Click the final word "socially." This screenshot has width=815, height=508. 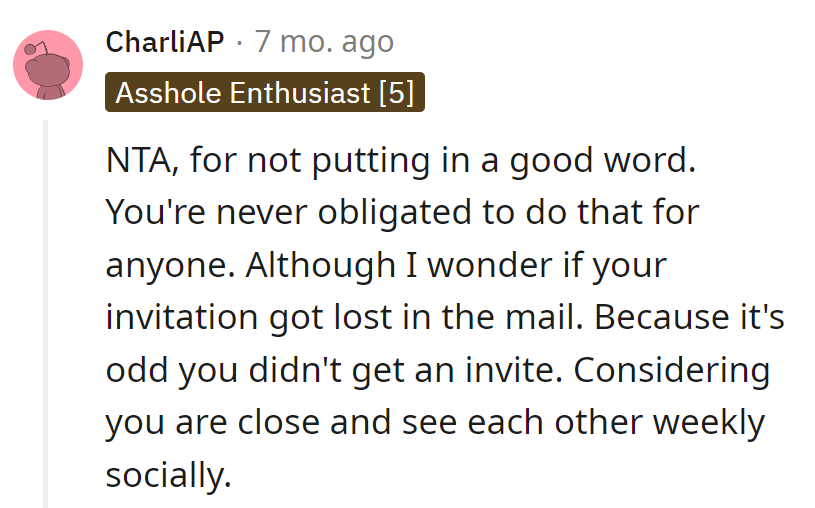[168, 474]
